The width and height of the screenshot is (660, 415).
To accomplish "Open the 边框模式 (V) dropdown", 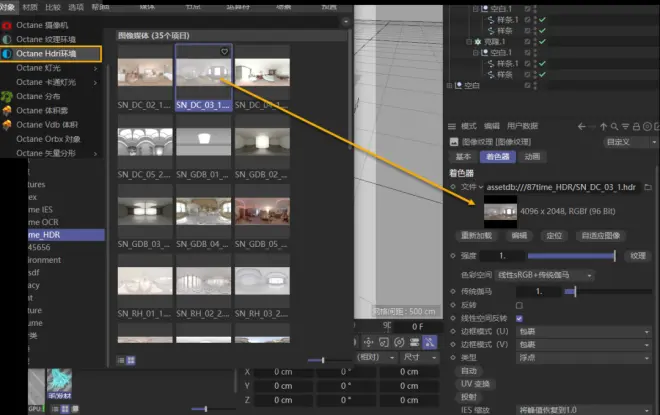I will tap(584, 345).
